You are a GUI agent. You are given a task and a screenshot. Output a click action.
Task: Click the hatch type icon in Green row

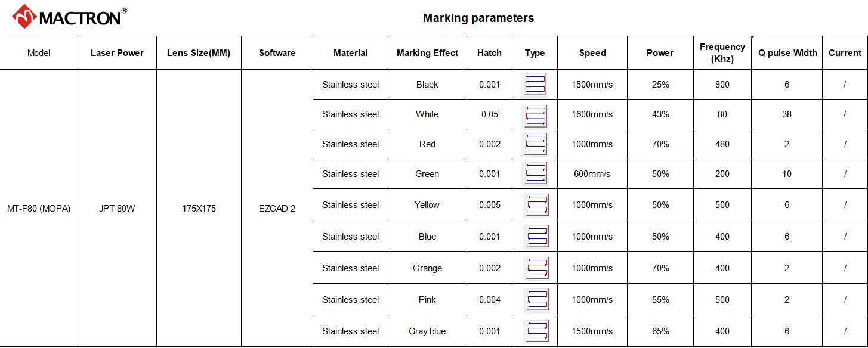[x=535, y=173]
